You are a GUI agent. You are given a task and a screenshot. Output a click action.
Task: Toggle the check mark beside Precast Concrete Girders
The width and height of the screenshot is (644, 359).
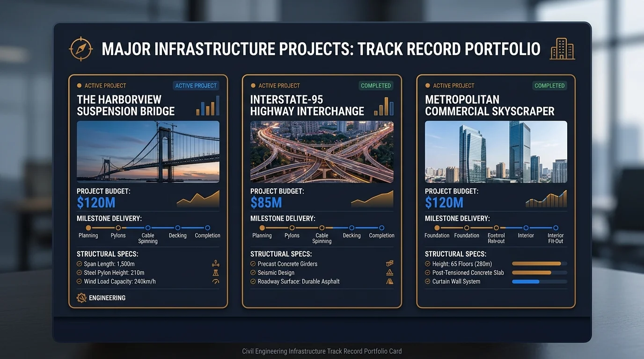(253, 264)
